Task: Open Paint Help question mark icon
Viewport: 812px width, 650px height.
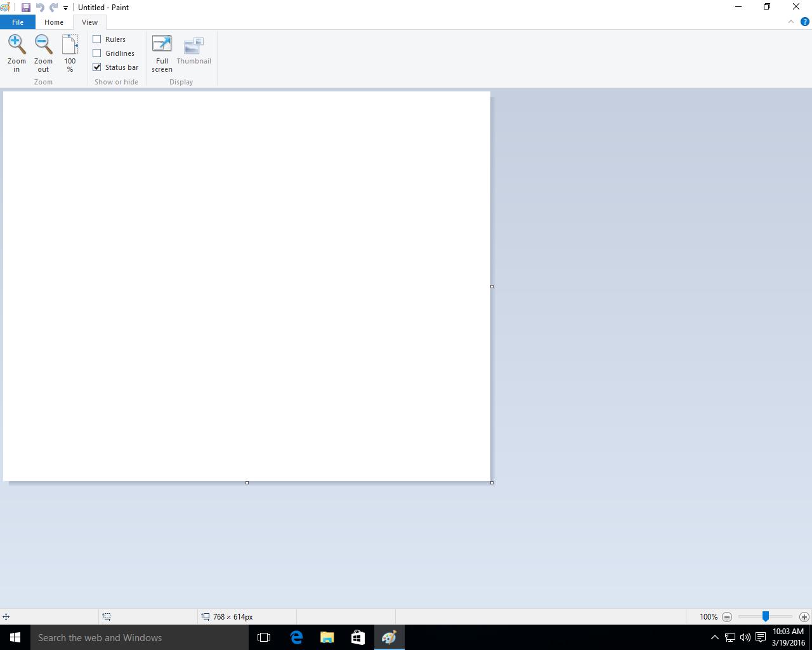Action: click(x=805, y=22)
